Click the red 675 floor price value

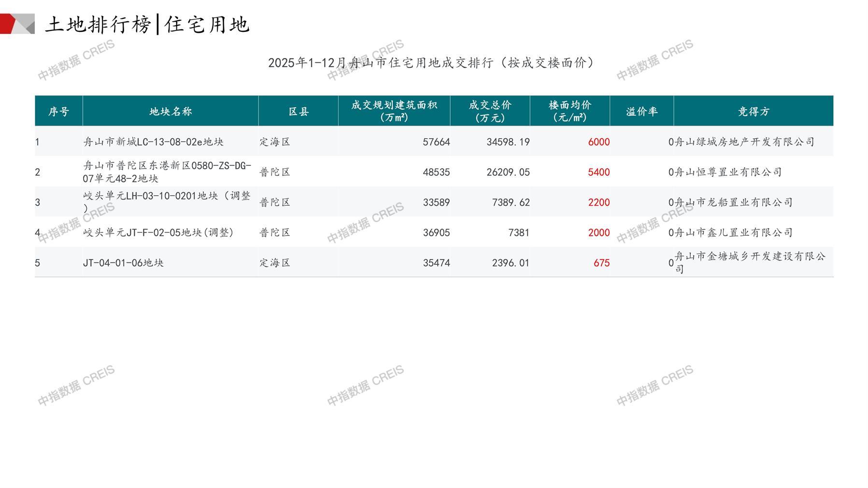click(601, 263)
